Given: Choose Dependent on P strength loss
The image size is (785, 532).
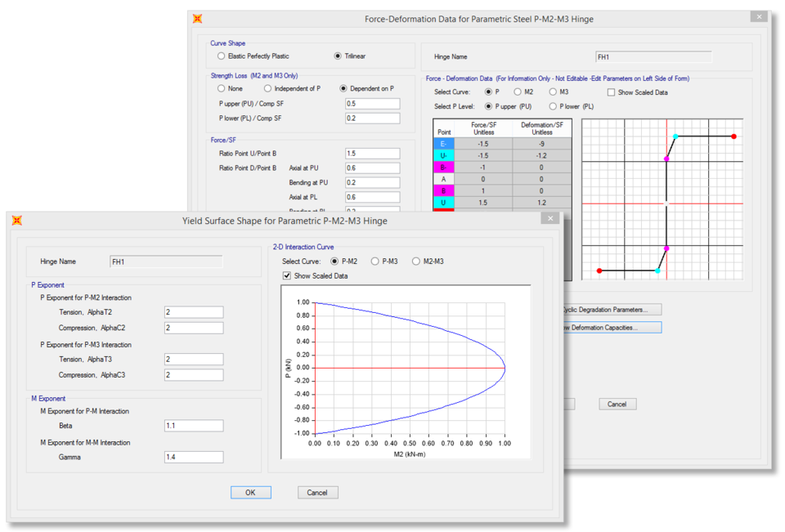Looking at the screenshot, I should click(x=343, y=88).
